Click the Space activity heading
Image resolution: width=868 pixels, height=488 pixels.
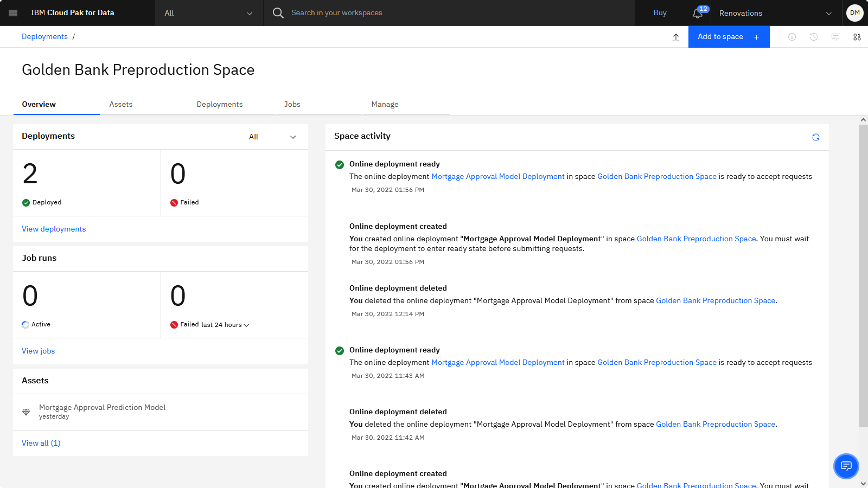[362, 136]
